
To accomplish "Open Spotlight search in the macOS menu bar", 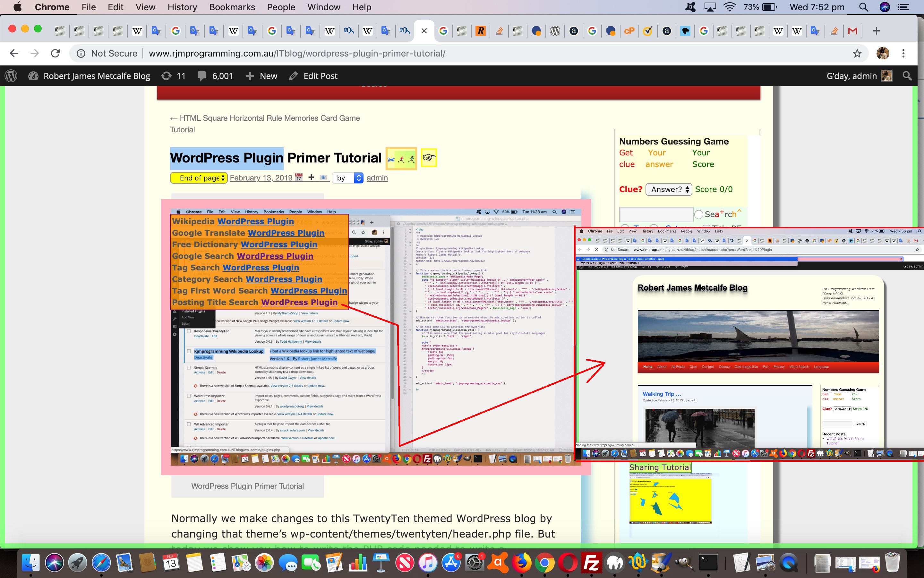I will 863,7.
